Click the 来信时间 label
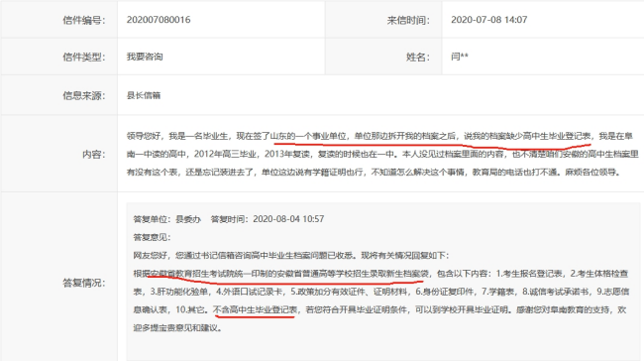The image size is (644, 361). [408, 20]
